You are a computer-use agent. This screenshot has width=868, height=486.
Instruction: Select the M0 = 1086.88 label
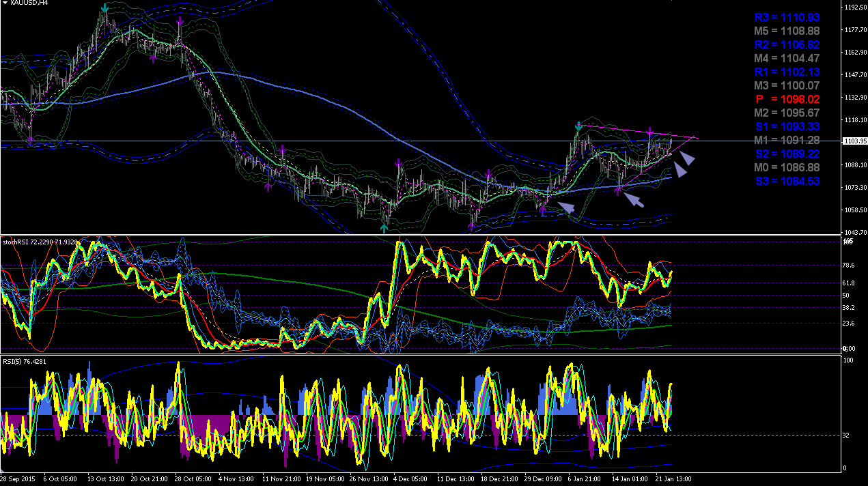(x=787, y=167)
